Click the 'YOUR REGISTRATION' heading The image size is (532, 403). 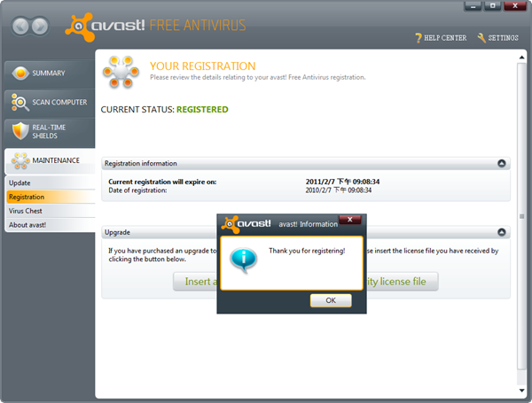click(x=202, y=66)
